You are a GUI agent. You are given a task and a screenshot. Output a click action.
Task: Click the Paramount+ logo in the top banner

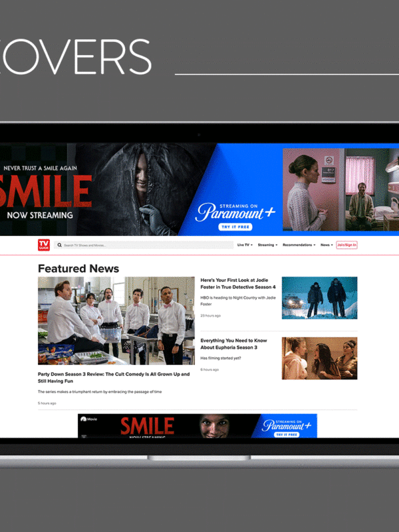tap(235, 211)
